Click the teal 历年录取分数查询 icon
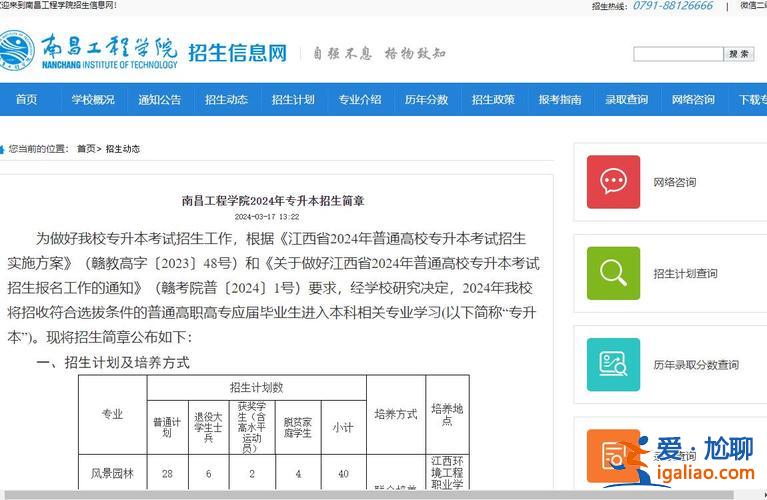The width and height of the screenshot is (767, 500). click(x=613, y=364)
